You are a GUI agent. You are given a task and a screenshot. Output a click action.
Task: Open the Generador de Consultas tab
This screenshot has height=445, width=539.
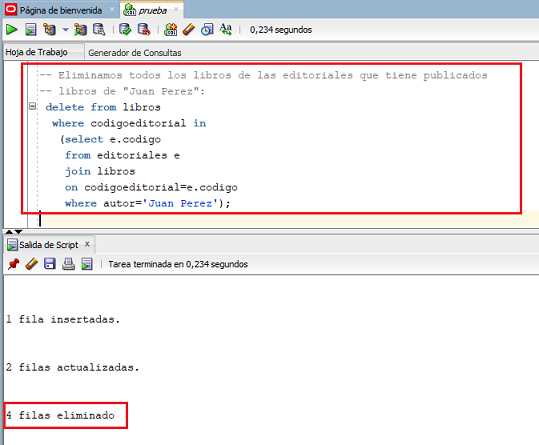[x=135, y=53]
